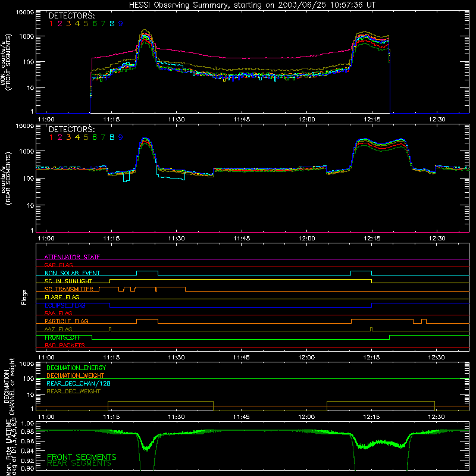Select detector 8 legend number in front segments plot
The image size is (476, 476).
(x=112, y=24)
